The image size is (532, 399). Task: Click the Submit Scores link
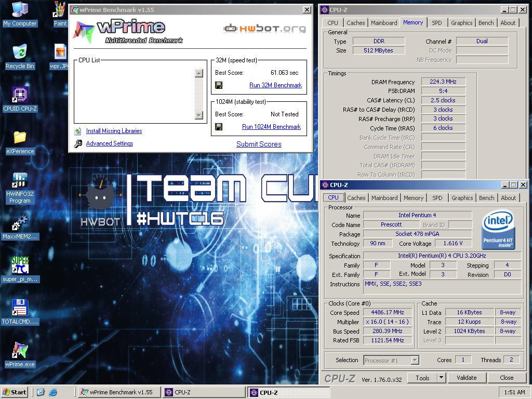(x=259, y=144)
